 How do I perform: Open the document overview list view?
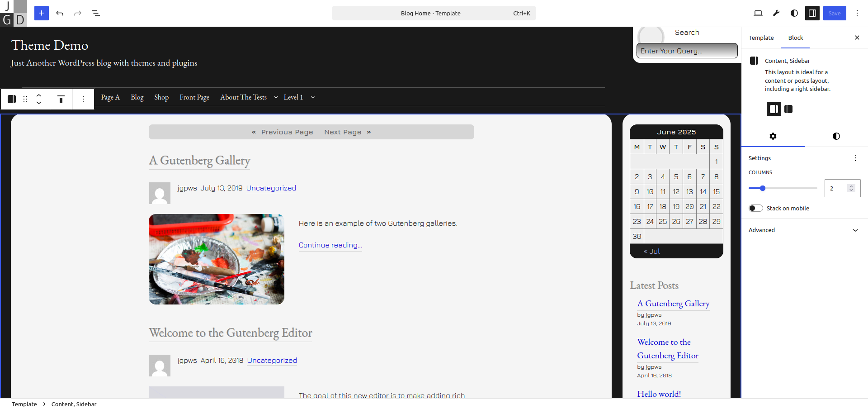[96, 13]
